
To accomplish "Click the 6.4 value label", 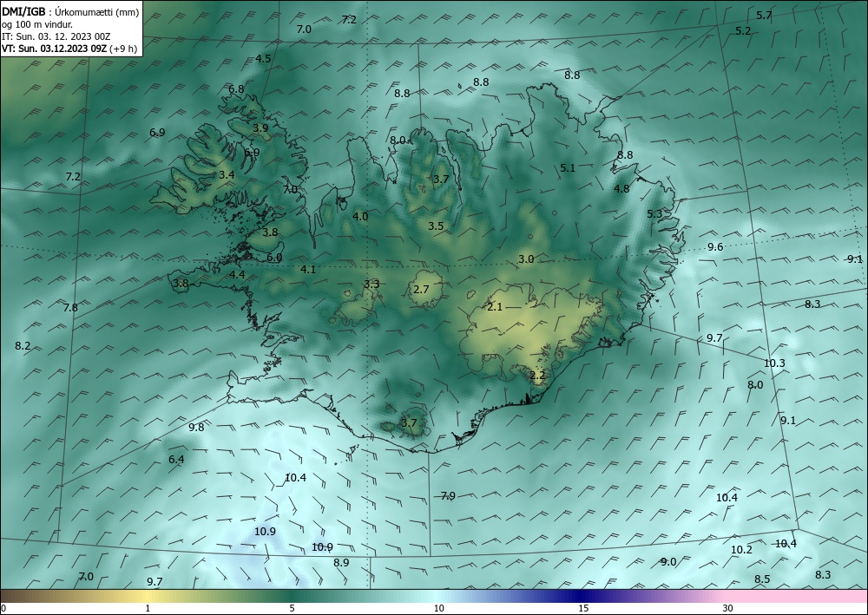I will tap(176, 459).
